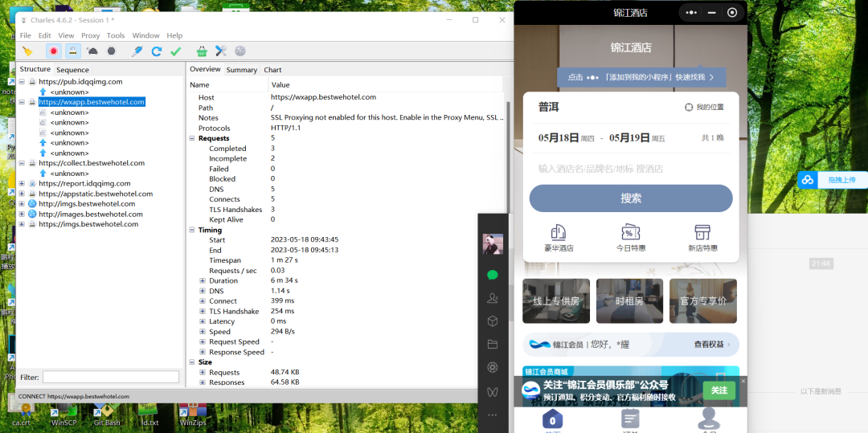868x433 pixels.
Task: Close the 关注 banner with the X
Action: pos(743,381)
